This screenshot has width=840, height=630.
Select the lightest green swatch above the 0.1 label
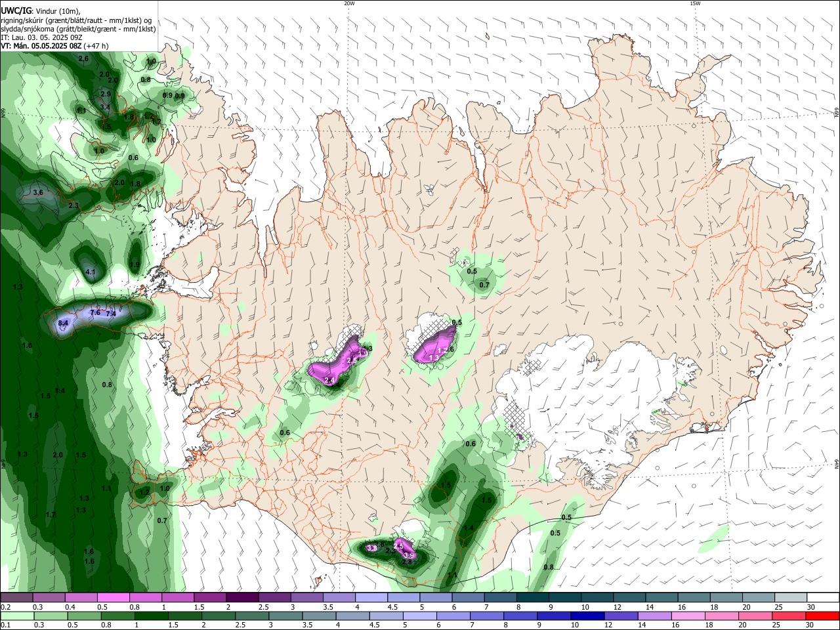pos(16,616)
